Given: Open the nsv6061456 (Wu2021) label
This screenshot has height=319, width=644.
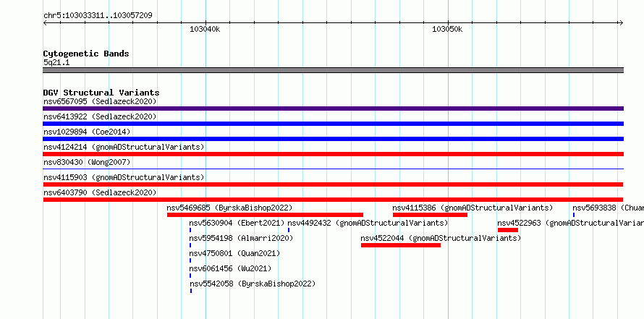Looking at the screenshot, I should coord(230,268).
